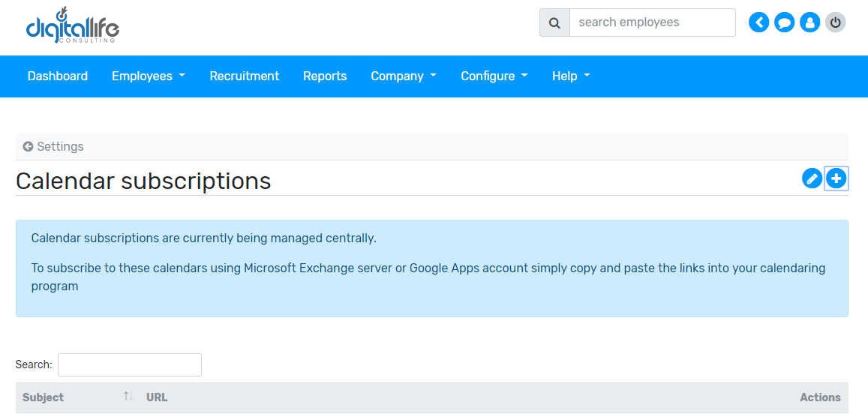Click the search employees input field

click(x=652, y=22)
